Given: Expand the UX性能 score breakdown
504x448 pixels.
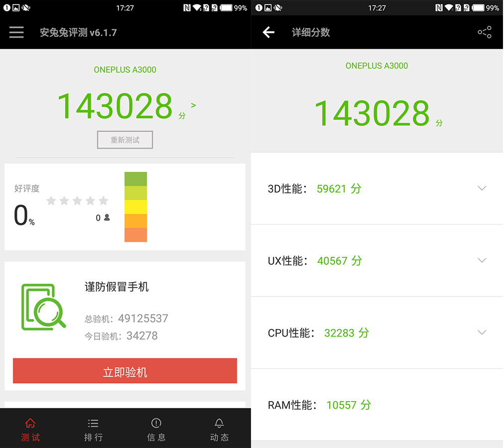Looking at the screenshot, I should pos(482,260).
